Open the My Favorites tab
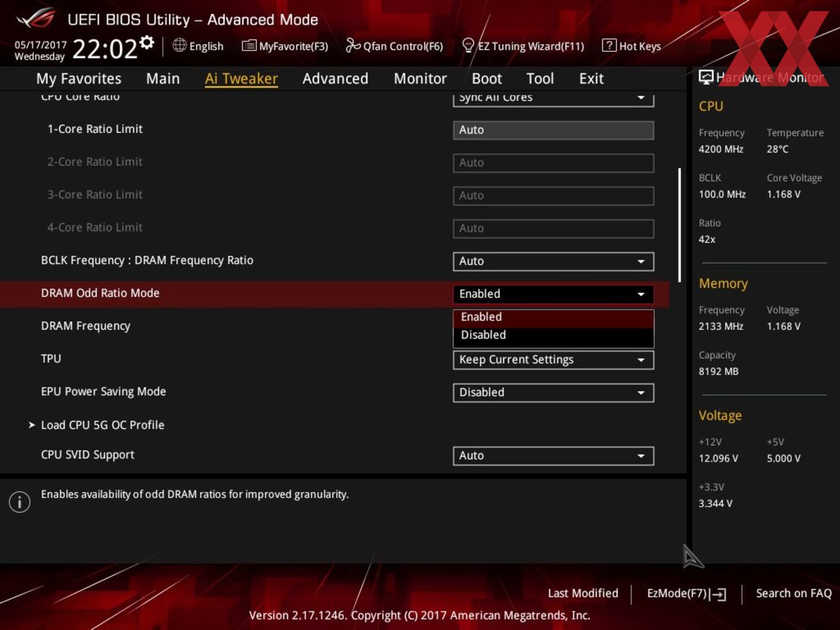This screenshot has width=840, height=630. [78, 78]
